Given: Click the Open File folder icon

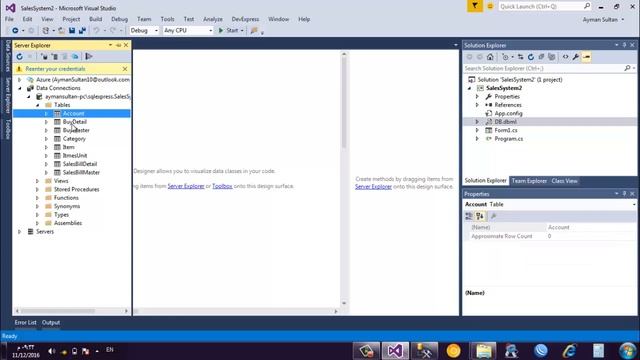Looking at the screenshot, I should 61,31.
